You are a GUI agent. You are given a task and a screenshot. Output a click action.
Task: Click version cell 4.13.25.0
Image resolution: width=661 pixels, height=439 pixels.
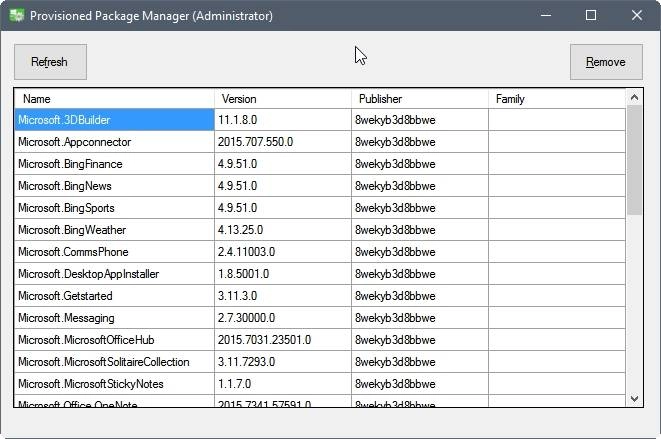coord(283,230)
